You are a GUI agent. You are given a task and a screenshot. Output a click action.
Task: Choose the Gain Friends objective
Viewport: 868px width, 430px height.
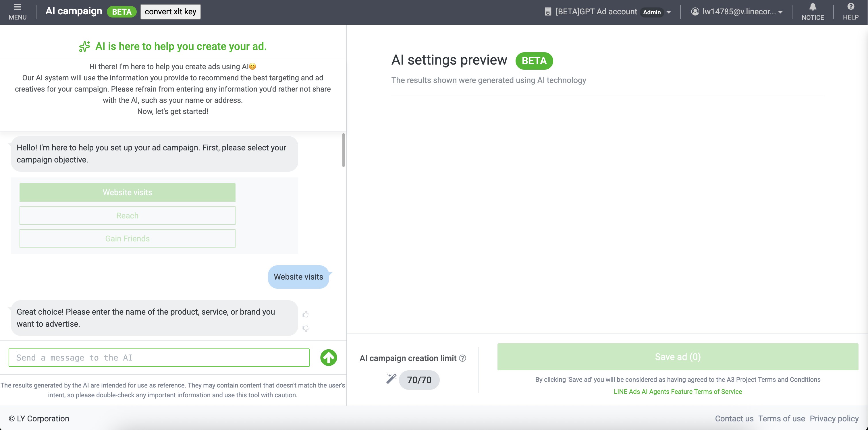[x=127, y=239]
